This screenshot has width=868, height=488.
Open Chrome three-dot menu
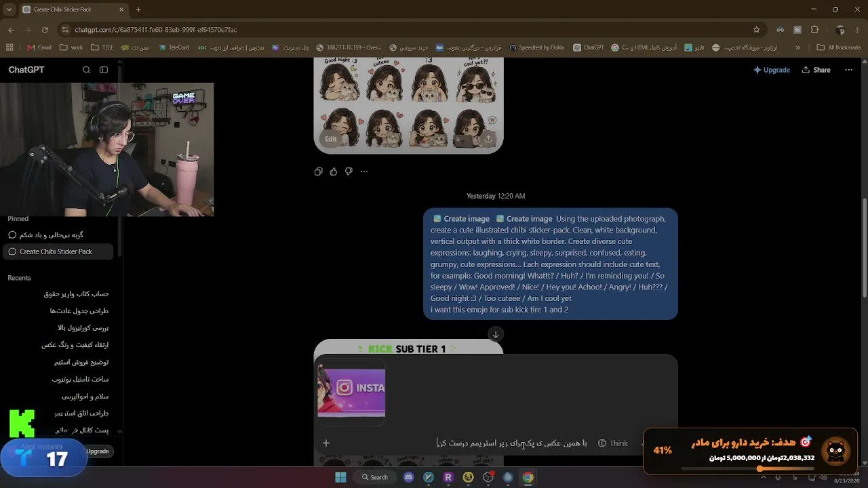click(x=857, y=30)
